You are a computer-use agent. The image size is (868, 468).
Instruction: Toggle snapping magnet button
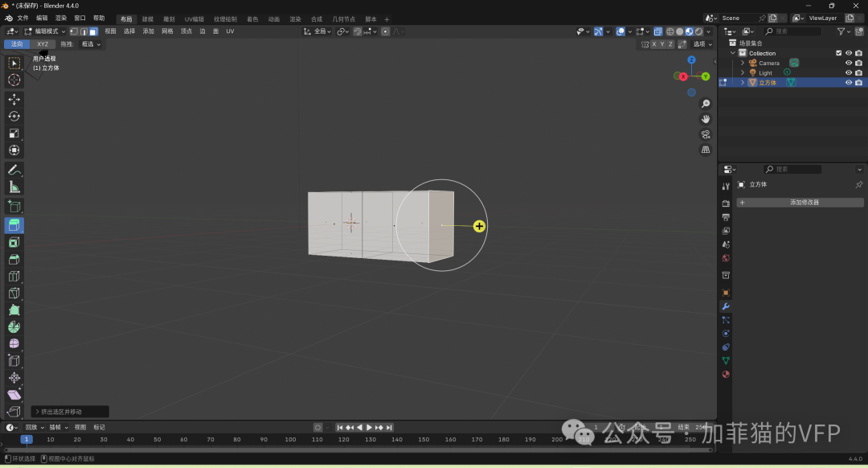(357, 31)
